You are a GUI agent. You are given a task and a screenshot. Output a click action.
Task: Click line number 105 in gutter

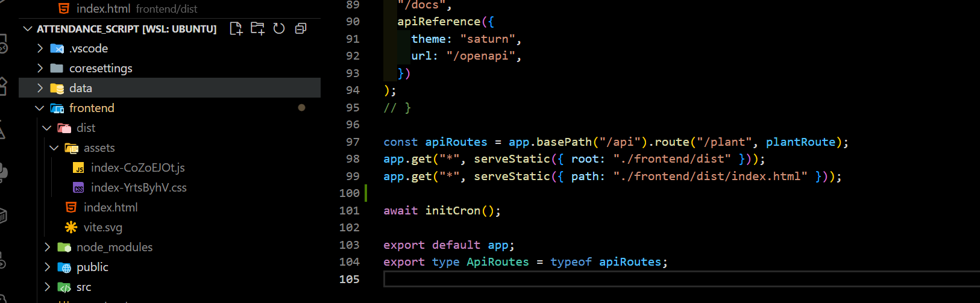350,279
